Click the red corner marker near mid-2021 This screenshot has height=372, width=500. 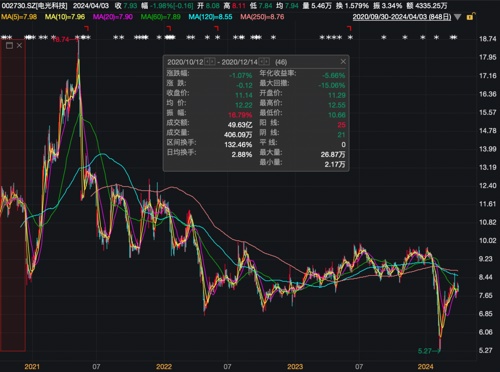pos(87,28)
